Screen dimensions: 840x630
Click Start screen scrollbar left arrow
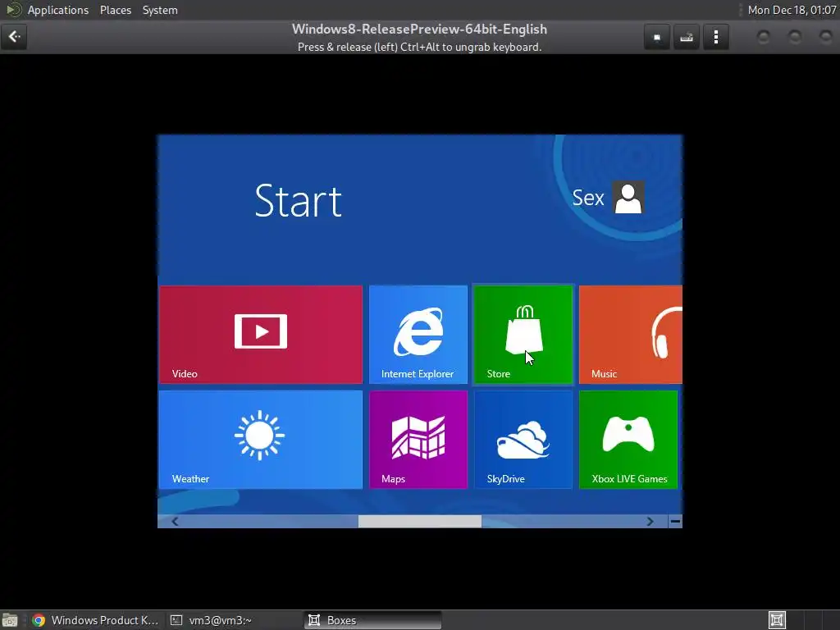tap(175, 521)
